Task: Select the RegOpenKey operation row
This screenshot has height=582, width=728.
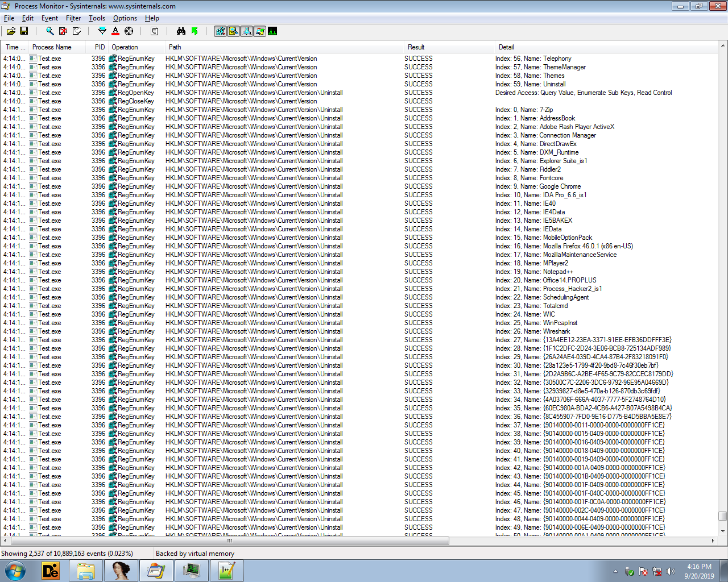Action: tap(359, 93)
